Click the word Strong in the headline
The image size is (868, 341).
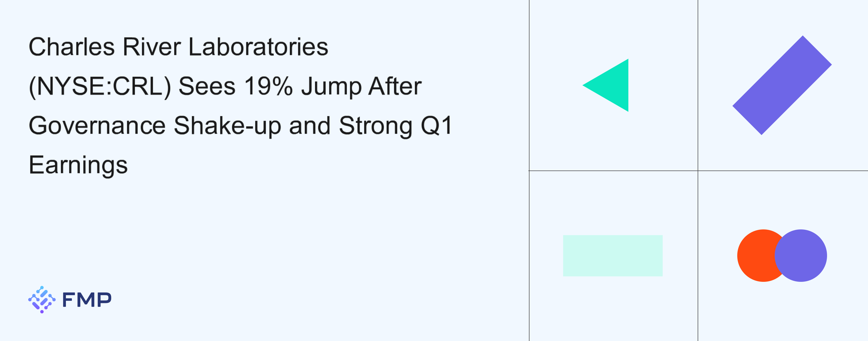(x=375, y=126)
